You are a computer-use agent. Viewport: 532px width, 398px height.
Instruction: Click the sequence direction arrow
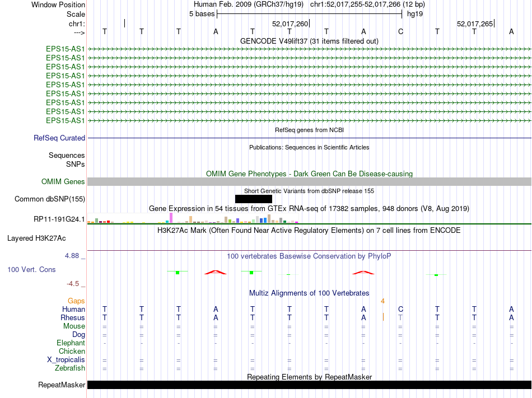79,32
